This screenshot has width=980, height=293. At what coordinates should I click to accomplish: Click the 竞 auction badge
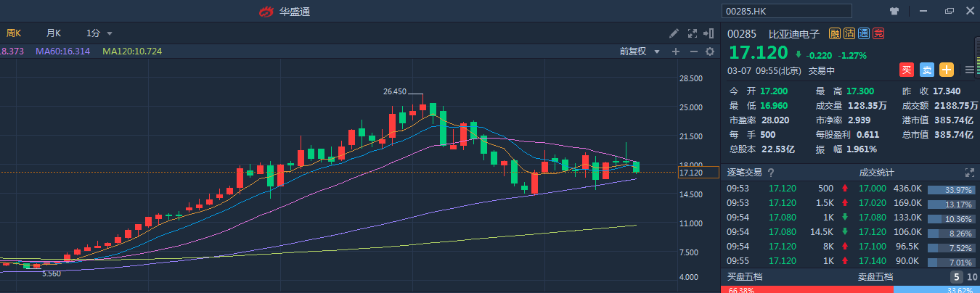(x=878, y=33)
